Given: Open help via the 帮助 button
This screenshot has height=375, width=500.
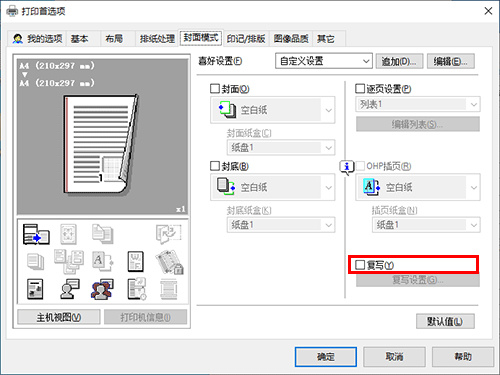Looking at the screenshot, I should [x=463, y=357].
